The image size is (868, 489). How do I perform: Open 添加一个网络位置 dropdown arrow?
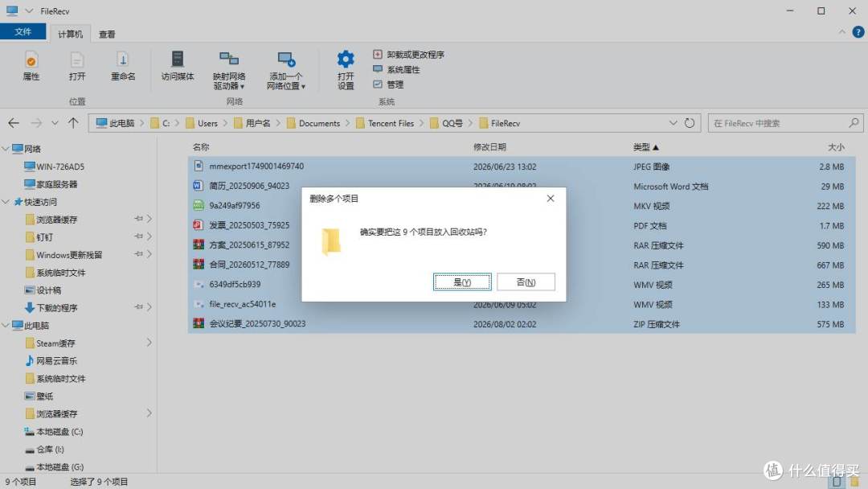click(x=303, y=86)
